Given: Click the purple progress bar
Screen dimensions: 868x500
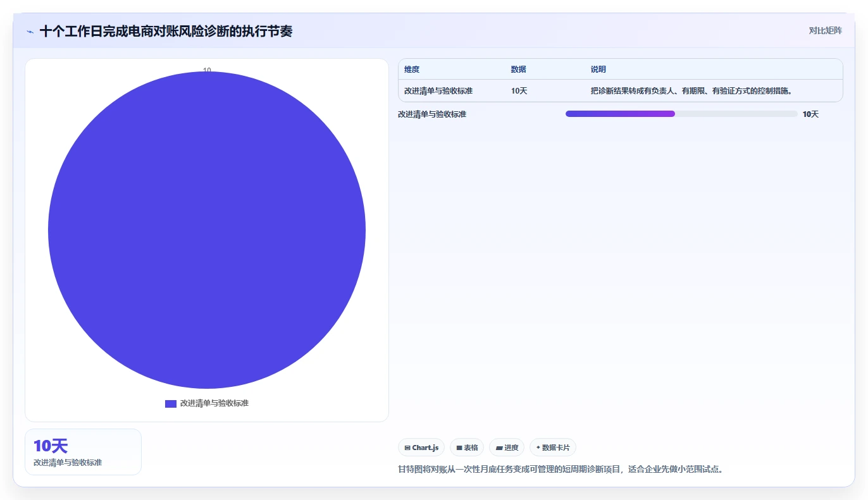Looking at the screenshot, I should [x=620, y=114].
